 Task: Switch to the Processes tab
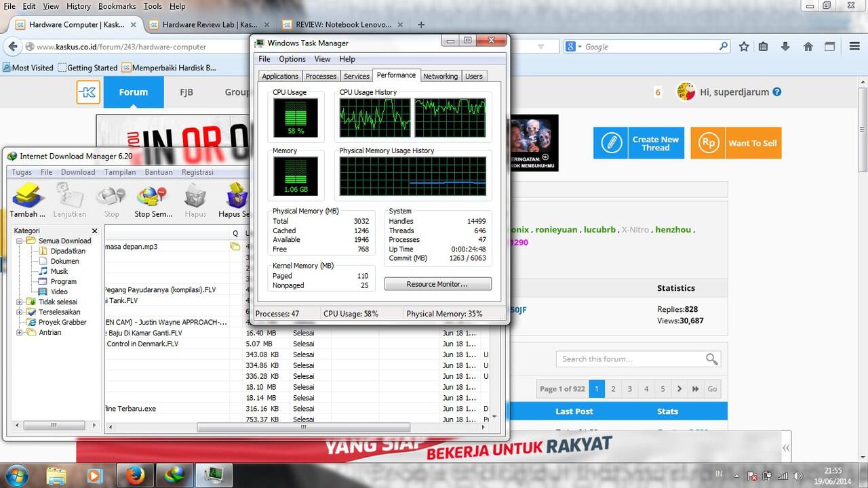pos(321,76)
